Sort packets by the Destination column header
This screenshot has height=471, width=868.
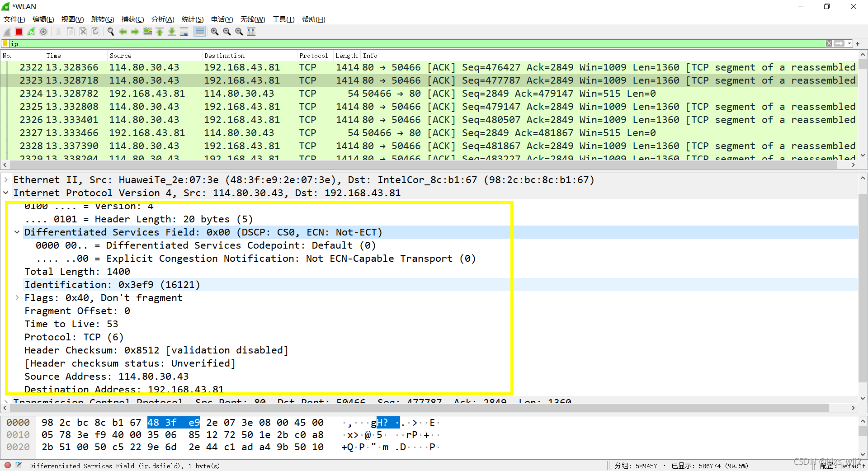click(250, 56)
